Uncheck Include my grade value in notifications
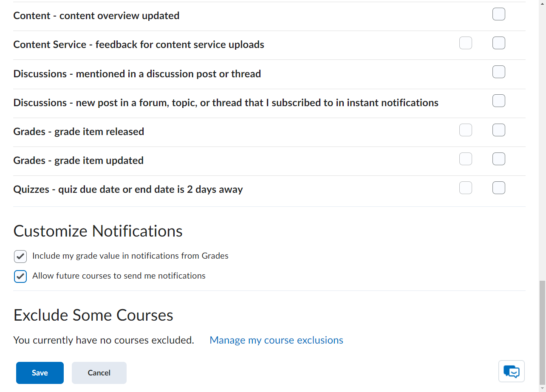Screen dimensions: 546x392 (x=20, y=257)
